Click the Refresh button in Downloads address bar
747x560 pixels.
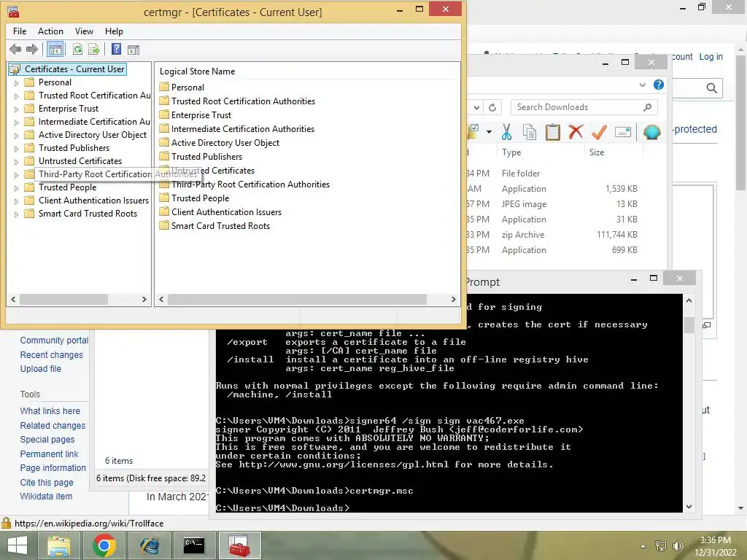coord(492,108)
